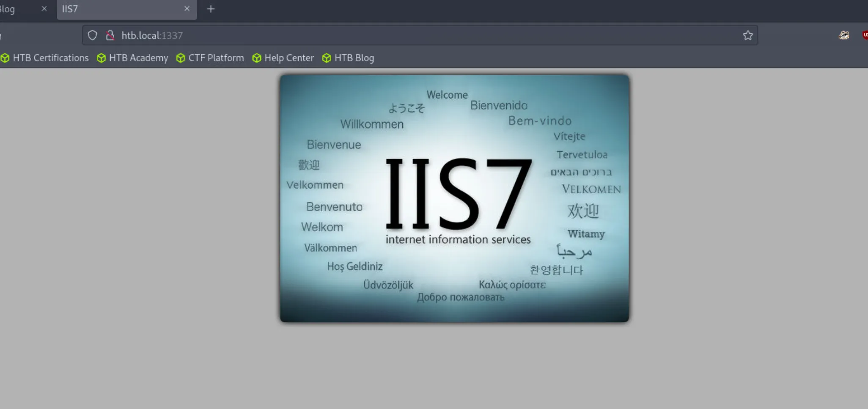This screenshot has width=868, height=409.
Task: Open the red uBlock extension icon
Action: click(x=865, y=35)
